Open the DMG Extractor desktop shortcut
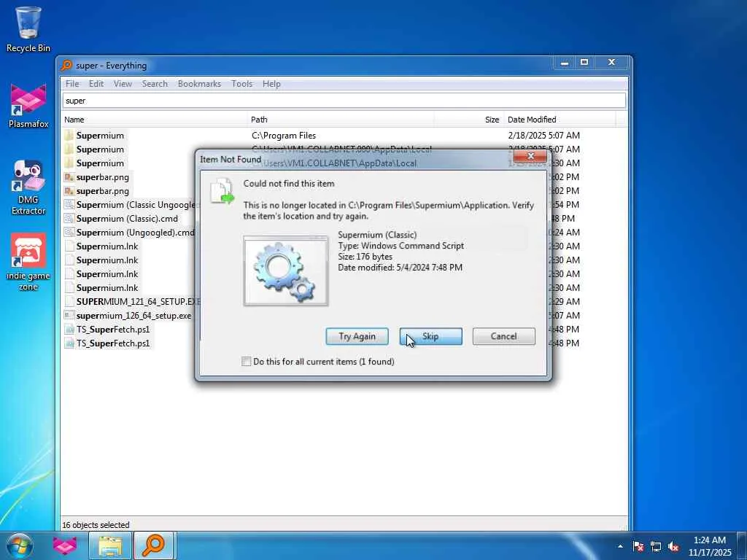Screen dimensions: 747x560 (28, 187)
